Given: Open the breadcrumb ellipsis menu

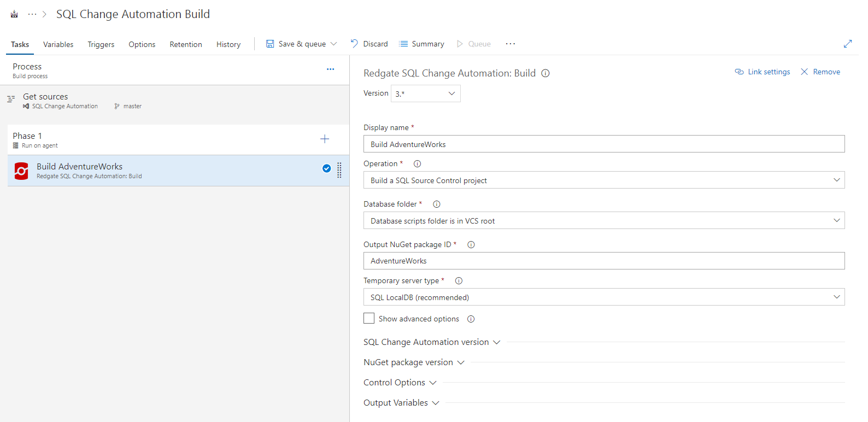Looking at the screenshot, I should [x=32, y=14].
